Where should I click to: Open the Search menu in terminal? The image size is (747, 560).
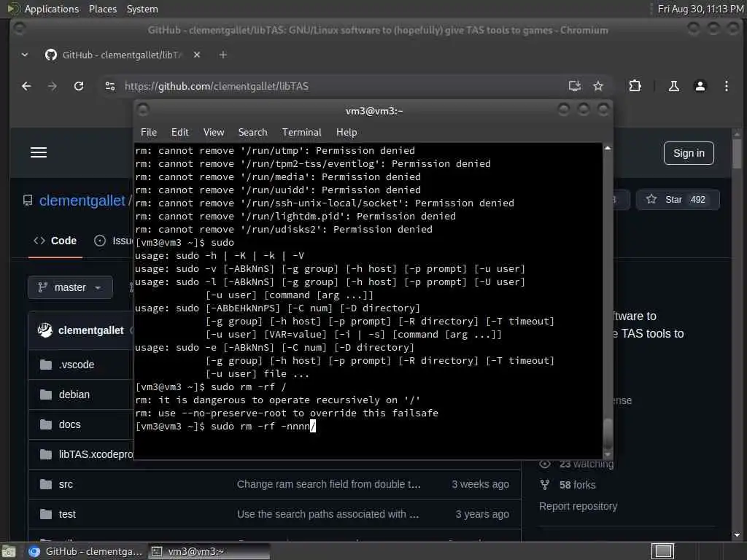pyautogui.click(x=252, y=133)
